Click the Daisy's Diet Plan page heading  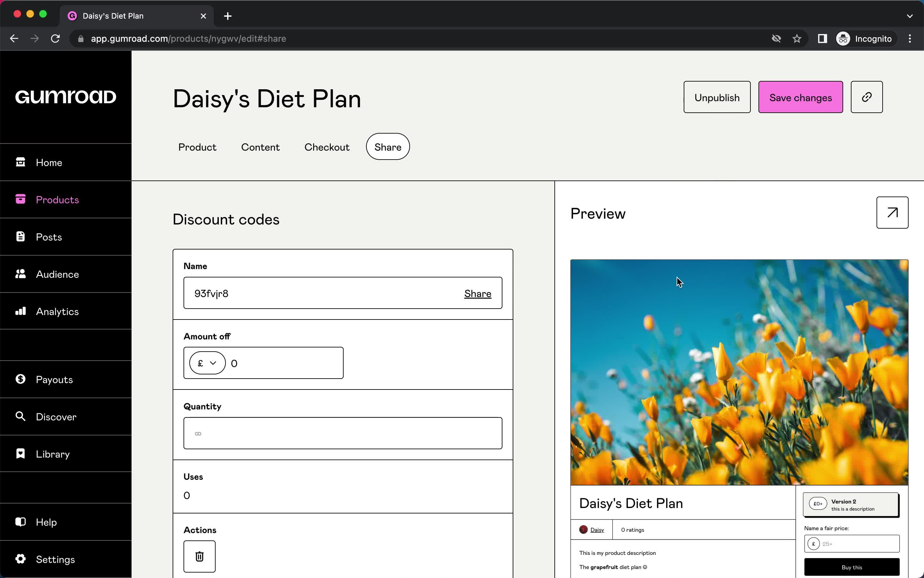point(267,99)
